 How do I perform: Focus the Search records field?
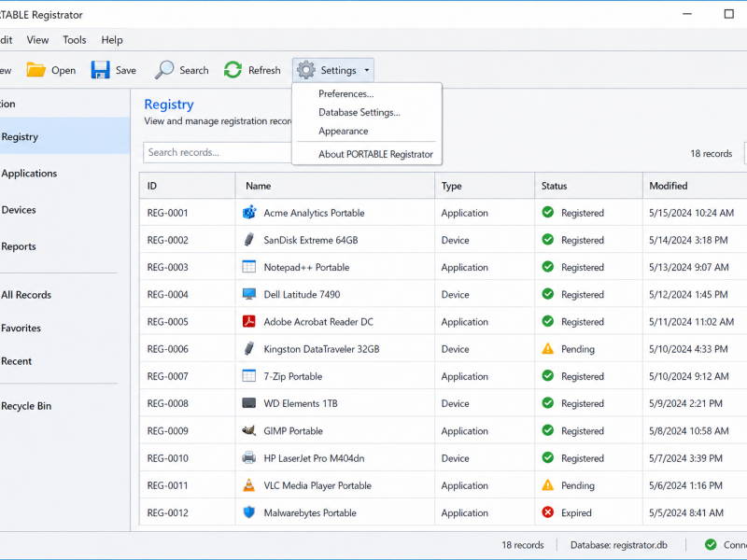218,152
